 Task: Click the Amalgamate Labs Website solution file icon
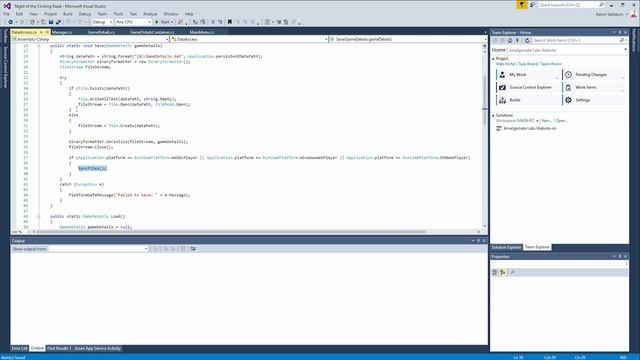click(498, 129)
